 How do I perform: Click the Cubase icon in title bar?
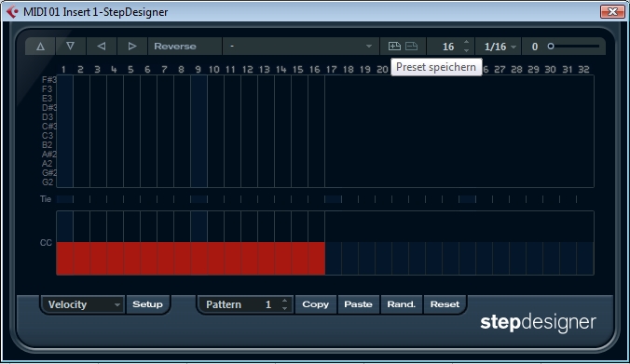coord(12,12)
